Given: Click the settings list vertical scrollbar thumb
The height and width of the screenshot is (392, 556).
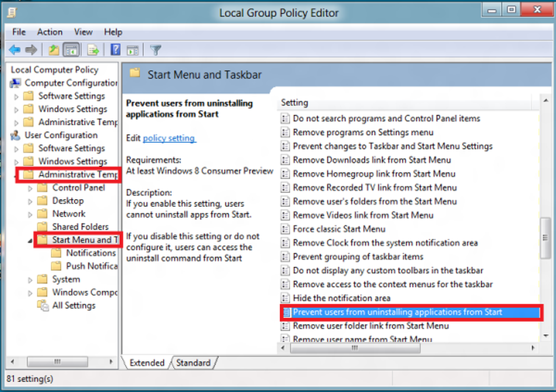Looking at the screenshot, I should (545, 238).
